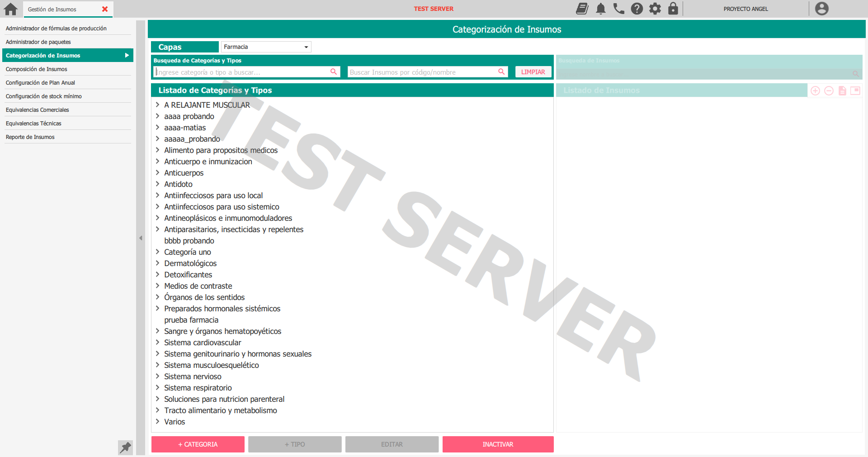Click the book manual icon

[x=582, y=9]
